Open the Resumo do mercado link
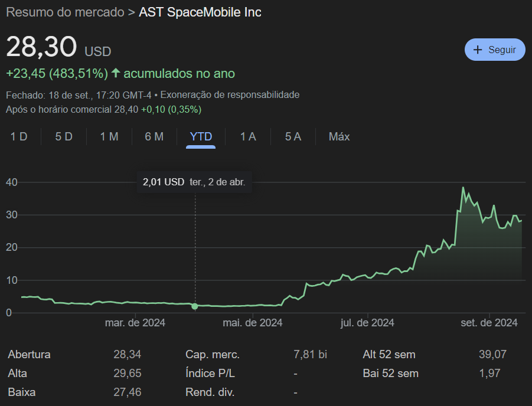This screenshot has width=532, height=406. tap(65, 12)
